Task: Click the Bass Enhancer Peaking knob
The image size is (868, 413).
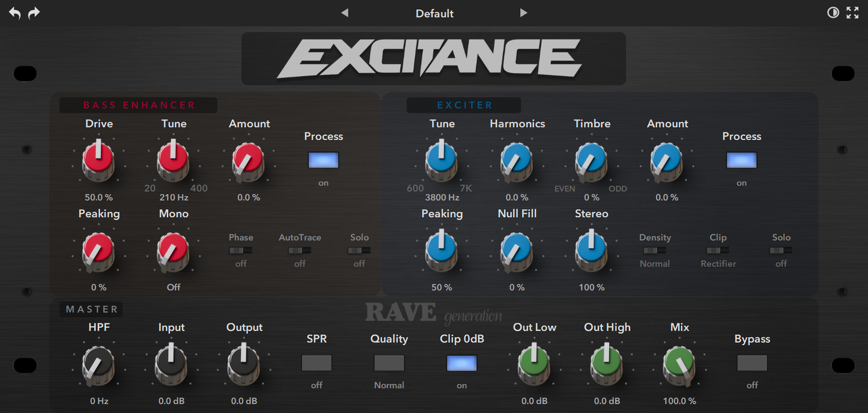Action: point(99,251)
